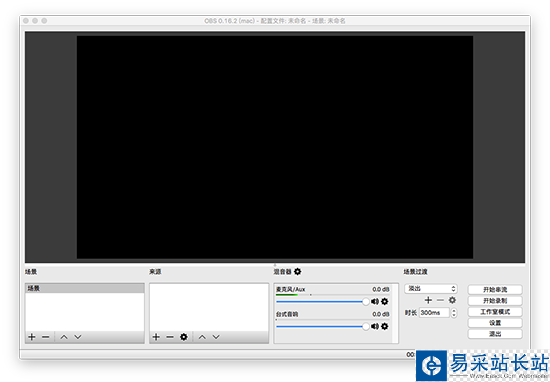Remove the source with the minus icon

pyautogui.click(x=170, y=337)
